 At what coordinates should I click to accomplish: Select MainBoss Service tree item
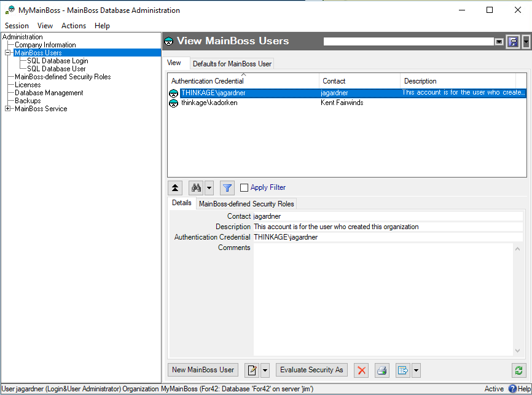point(41,109)
